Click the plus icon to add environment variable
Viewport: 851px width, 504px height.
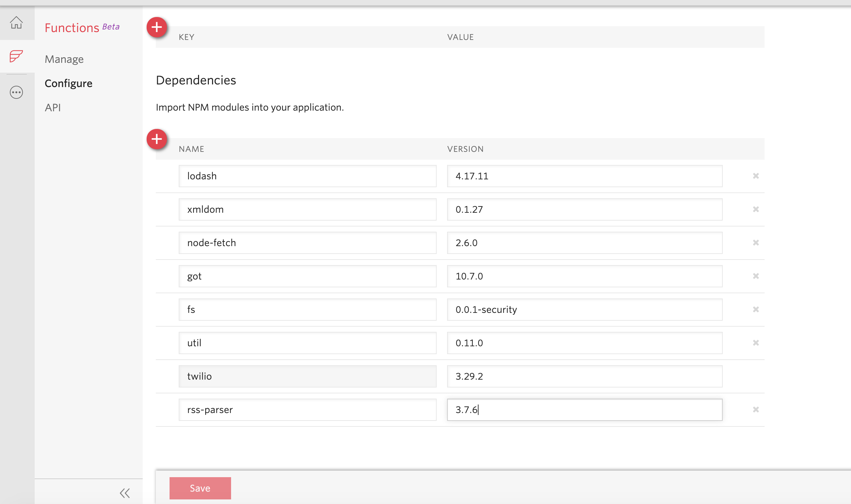tap(157, 28)
